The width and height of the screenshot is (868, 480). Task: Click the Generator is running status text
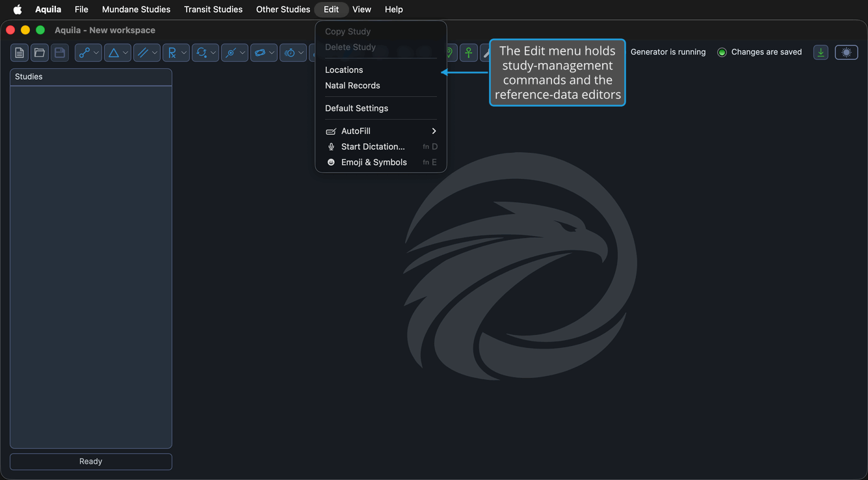668,52
